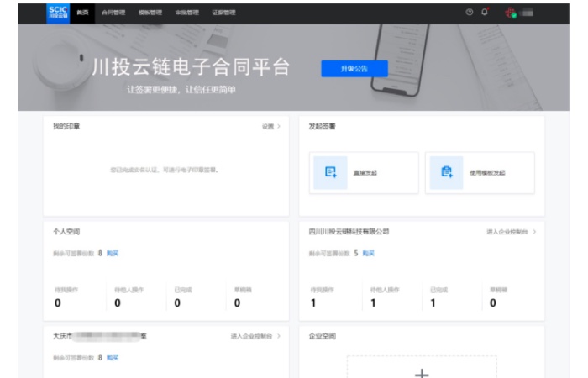Open the 模板管理 menu
Image resolution: width=588 pixels, height=378 pixels.
pyautogui.click(x=150, y=13)
